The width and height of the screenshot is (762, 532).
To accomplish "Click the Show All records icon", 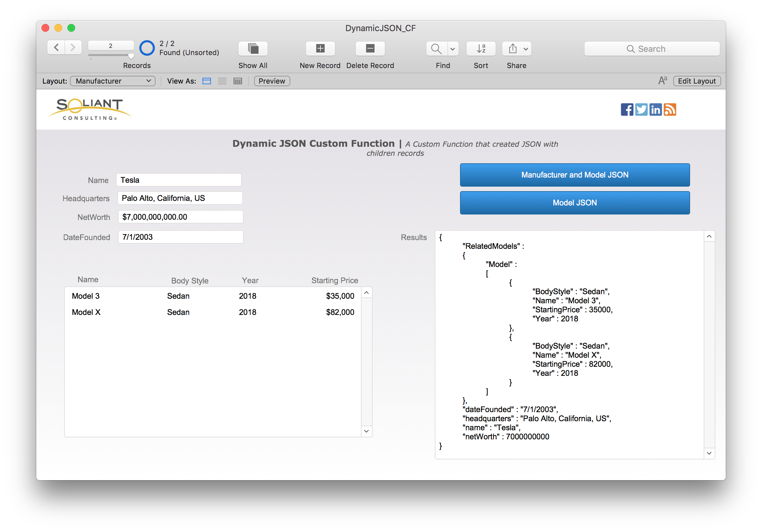I will pyautogui.click(x=253, y=49).
